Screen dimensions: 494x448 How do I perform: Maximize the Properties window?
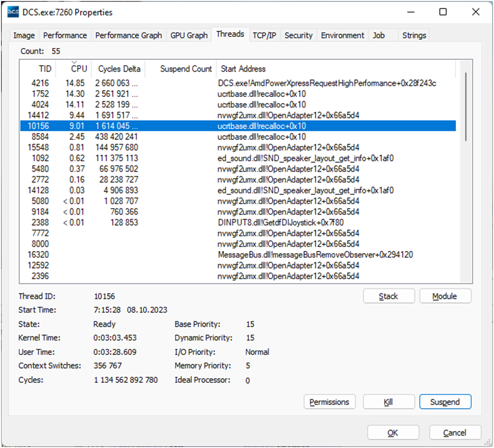coord(443,12)
